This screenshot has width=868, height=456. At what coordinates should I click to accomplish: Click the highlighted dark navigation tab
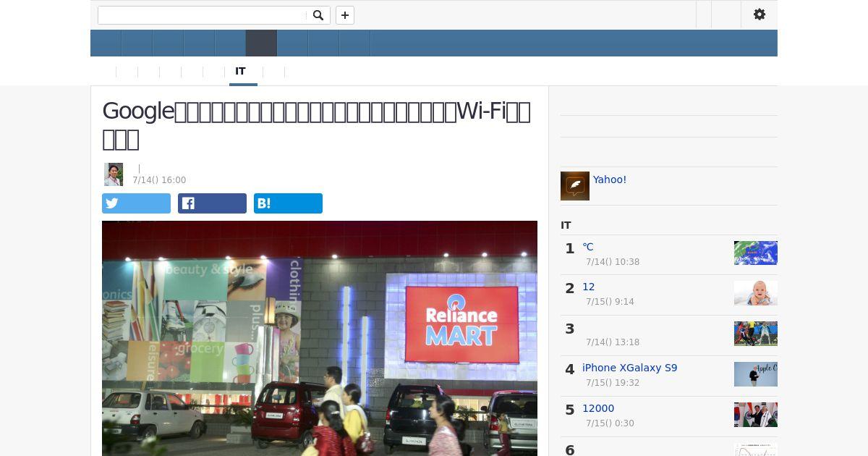(x=261, y=43)
